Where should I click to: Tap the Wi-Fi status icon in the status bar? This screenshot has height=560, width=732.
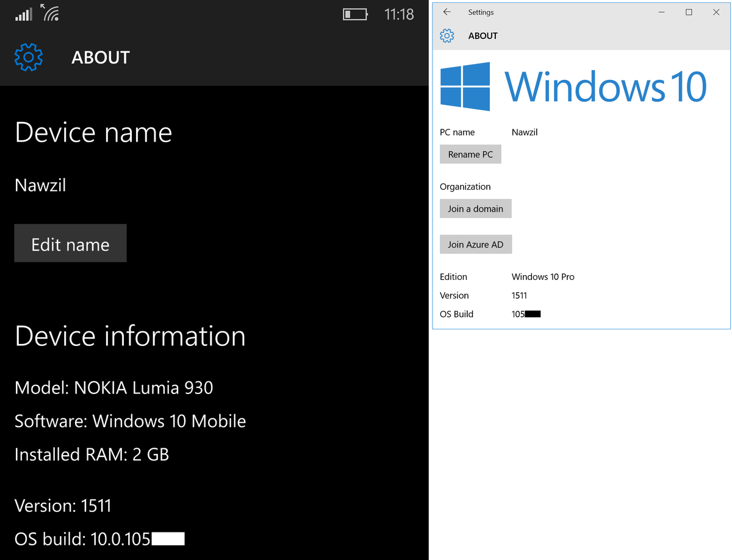[x=49, y=13]
